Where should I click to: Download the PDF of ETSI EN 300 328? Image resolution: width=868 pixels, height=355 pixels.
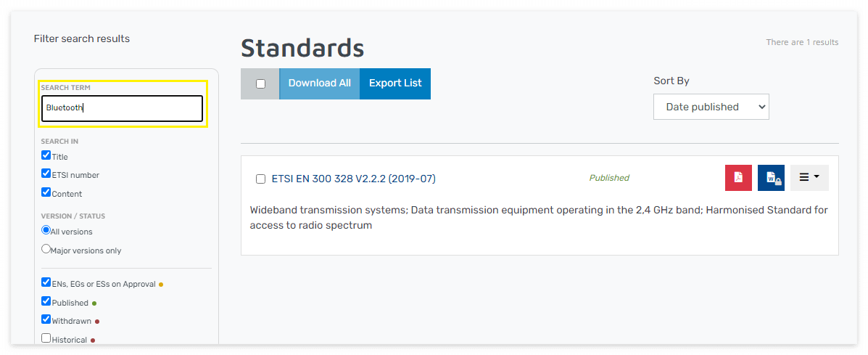738,178
